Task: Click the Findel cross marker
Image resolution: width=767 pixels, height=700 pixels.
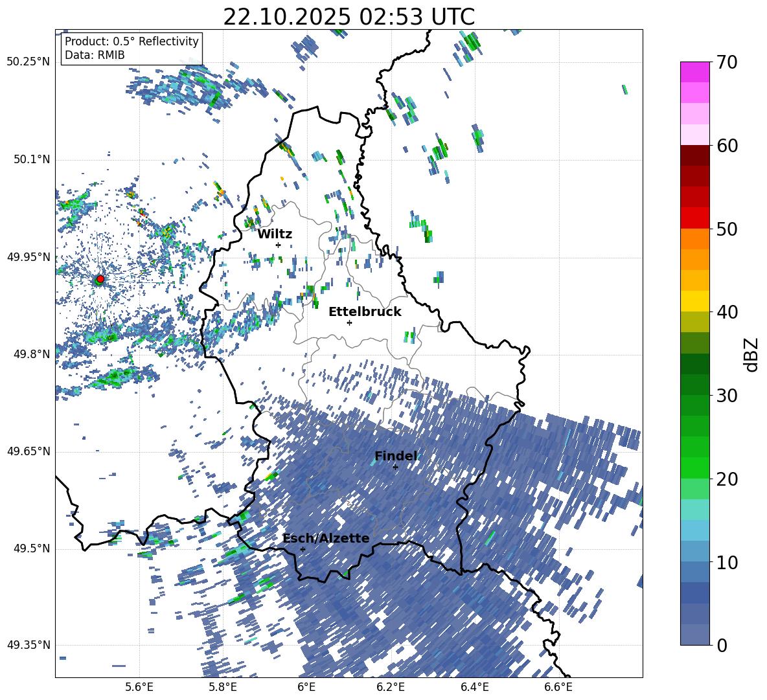Action: point(395,467)
